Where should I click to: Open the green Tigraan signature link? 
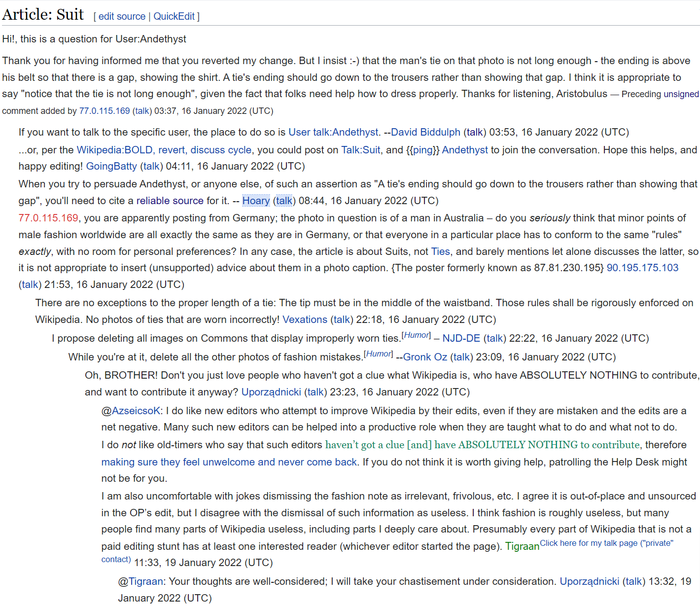(523, 546)
